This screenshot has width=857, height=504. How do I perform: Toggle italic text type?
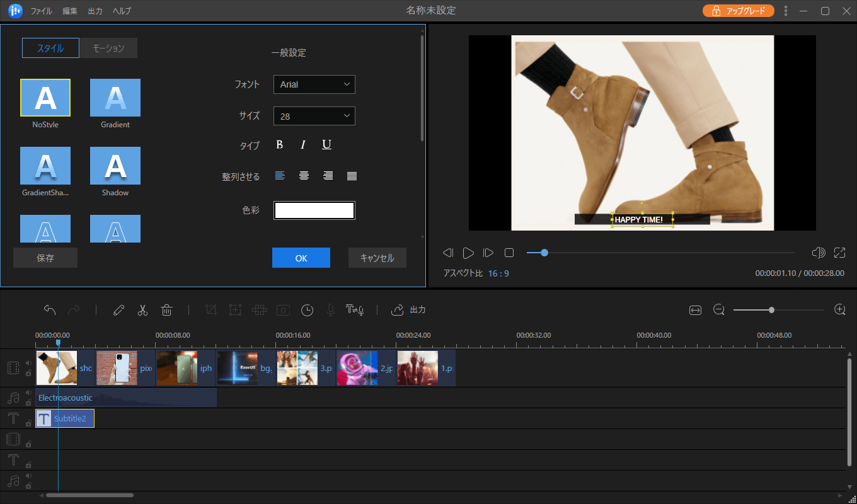tap(303, 145)
